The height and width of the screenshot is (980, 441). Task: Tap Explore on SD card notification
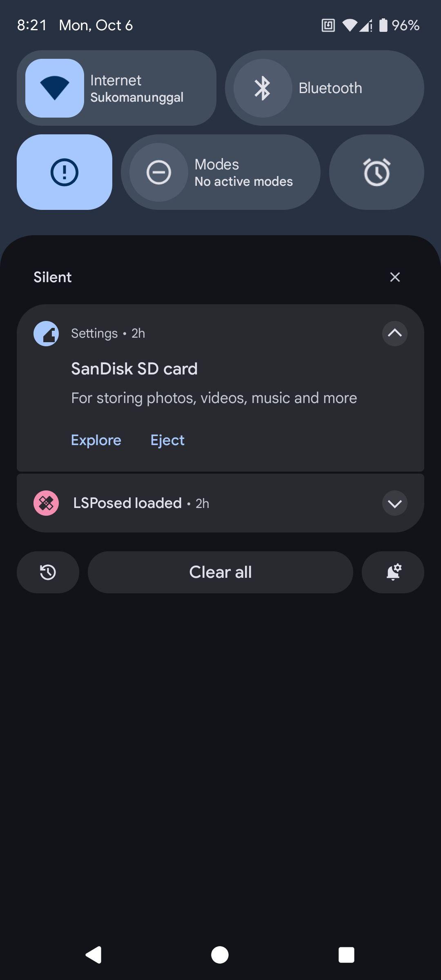pyautogui.click(x=96, y=440)
